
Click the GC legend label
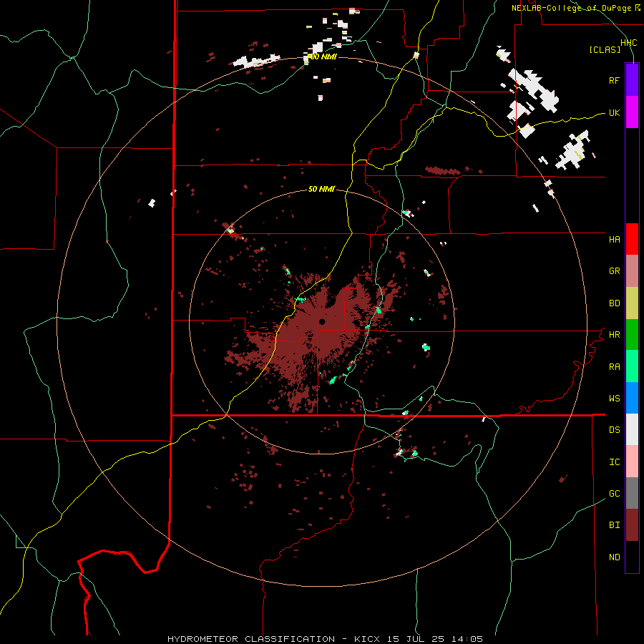(614, 494)
